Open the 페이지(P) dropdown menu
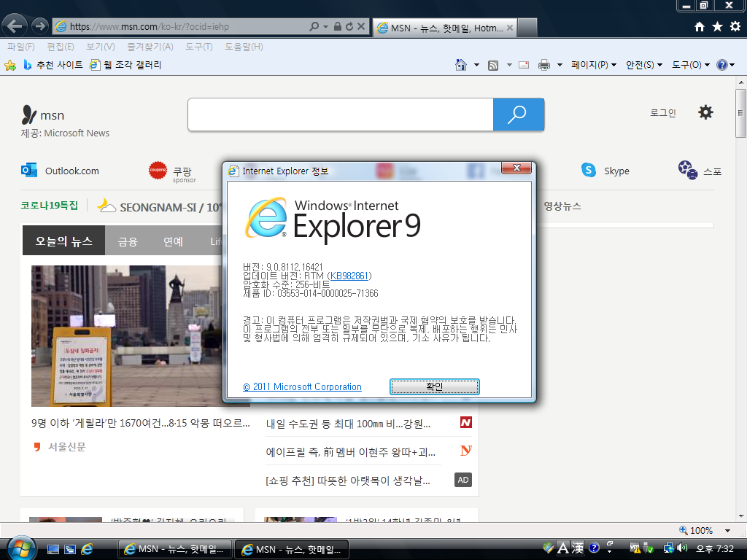 tap(594, 65)
